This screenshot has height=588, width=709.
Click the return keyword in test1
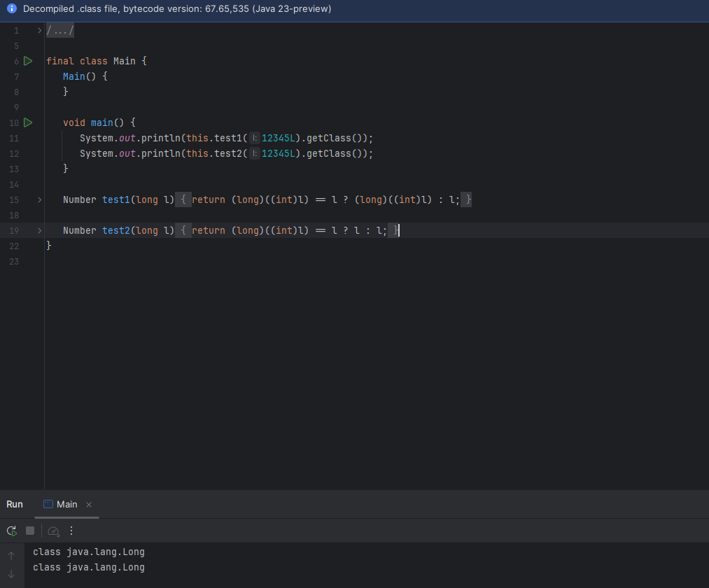pos(209,199)
